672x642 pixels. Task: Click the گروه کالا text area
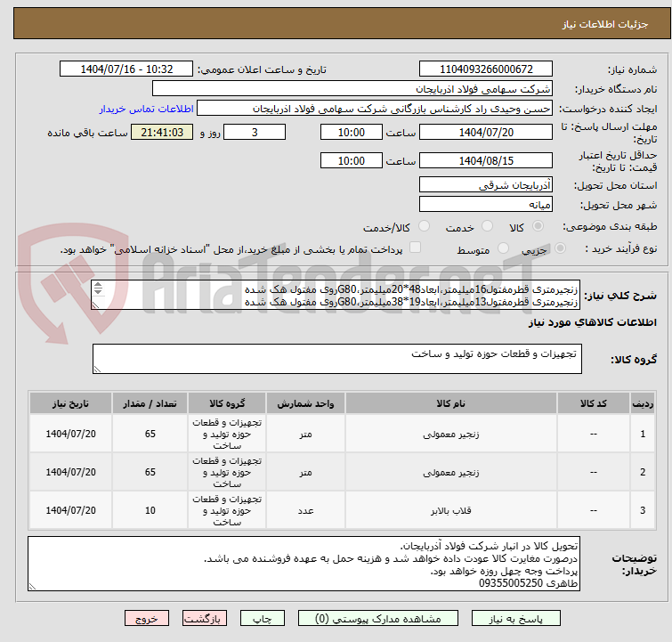pos(336,359)
